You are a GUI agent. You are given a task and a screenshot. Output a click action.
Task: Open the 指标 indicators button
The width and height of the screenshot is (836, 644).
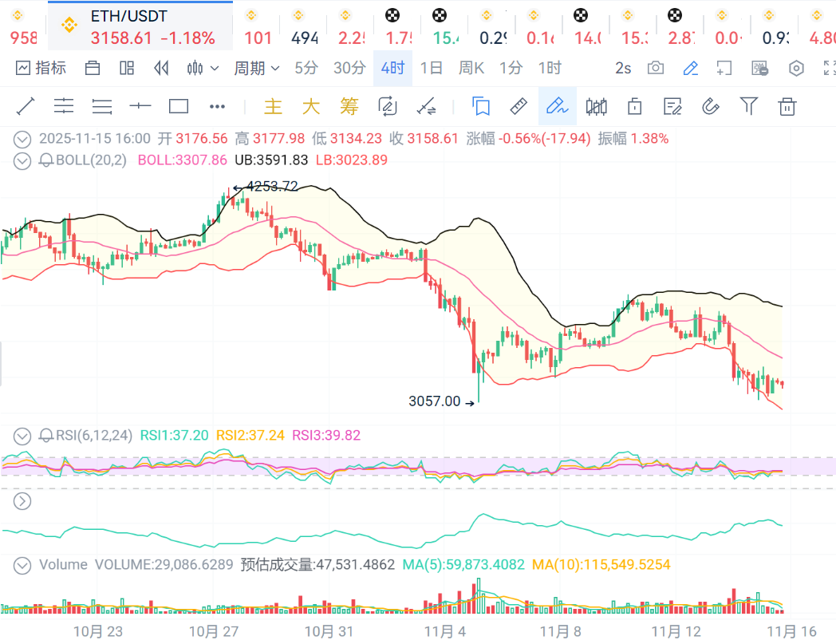pos(41,68)
